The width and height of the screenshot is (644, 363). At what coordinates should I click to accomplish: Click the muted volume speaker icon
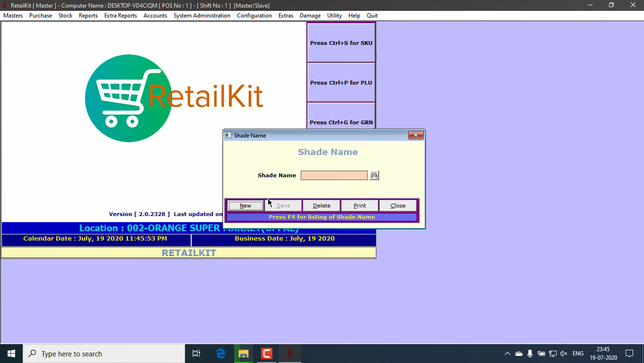click(x=564, y=354)
